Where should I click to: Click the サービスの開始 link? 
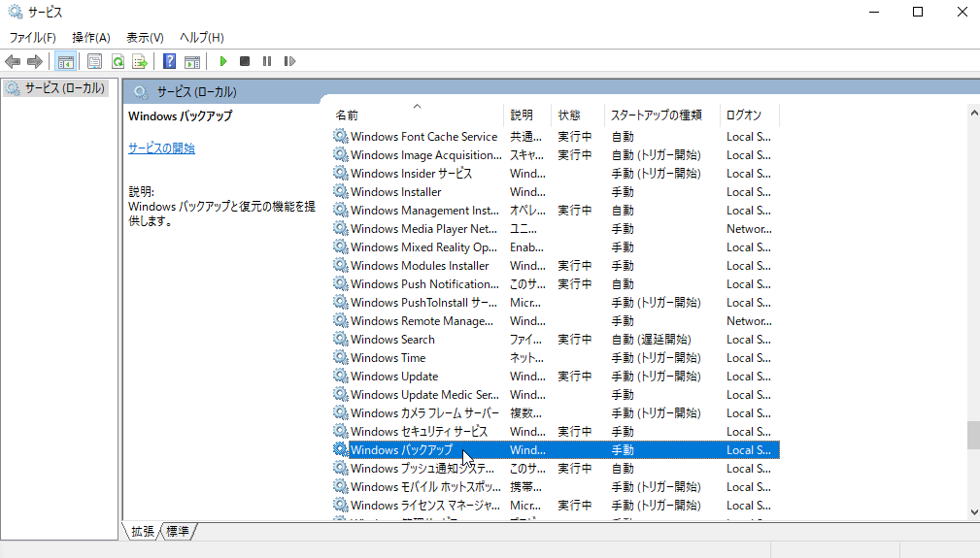pyautogui.click(x=161, y=148)
